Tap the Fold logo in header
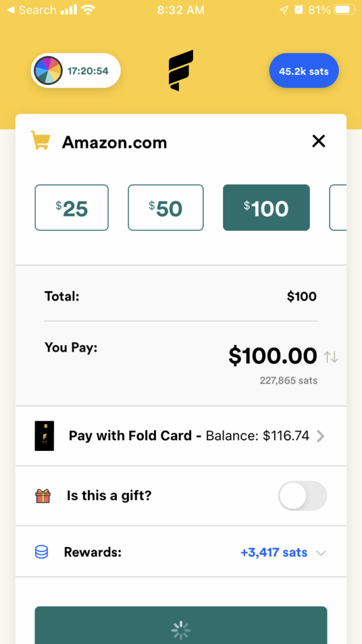362x644 pixels. pyautogui.click(x=181, y=70)
